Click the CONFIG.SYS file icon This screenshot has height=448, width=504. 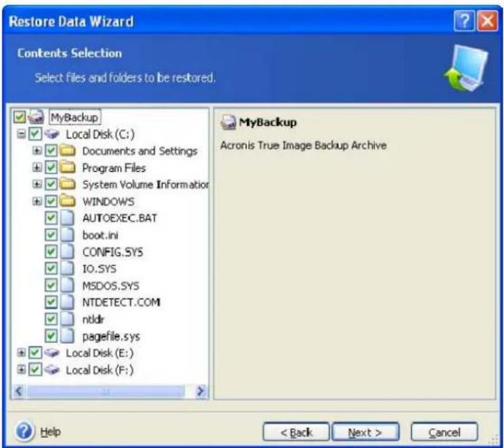point(67,252)
